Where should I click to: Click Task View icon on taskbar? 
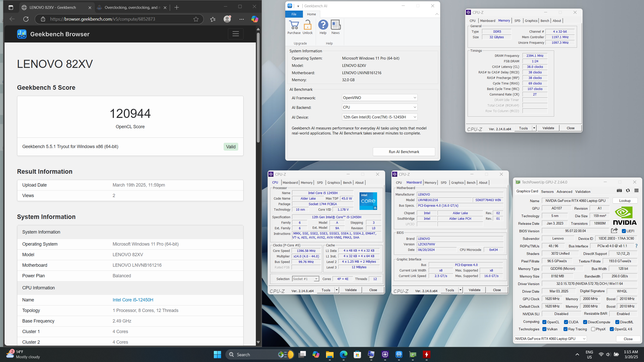302,354
